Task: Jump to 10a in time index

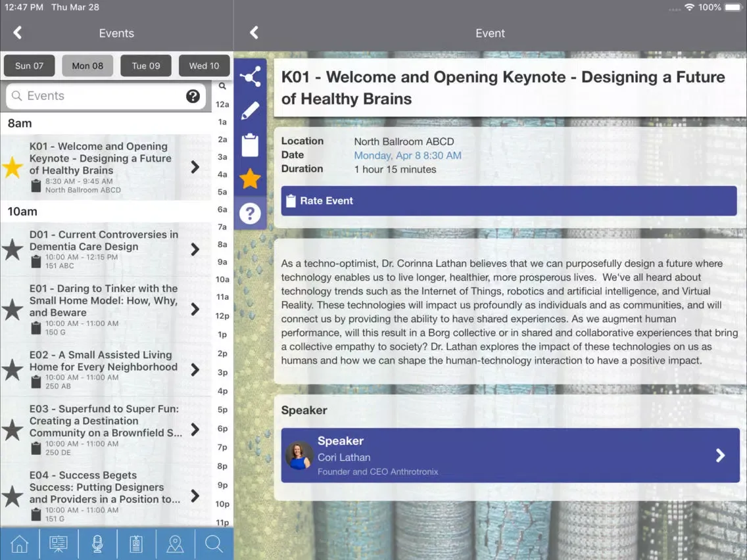Action: point(222,279)
